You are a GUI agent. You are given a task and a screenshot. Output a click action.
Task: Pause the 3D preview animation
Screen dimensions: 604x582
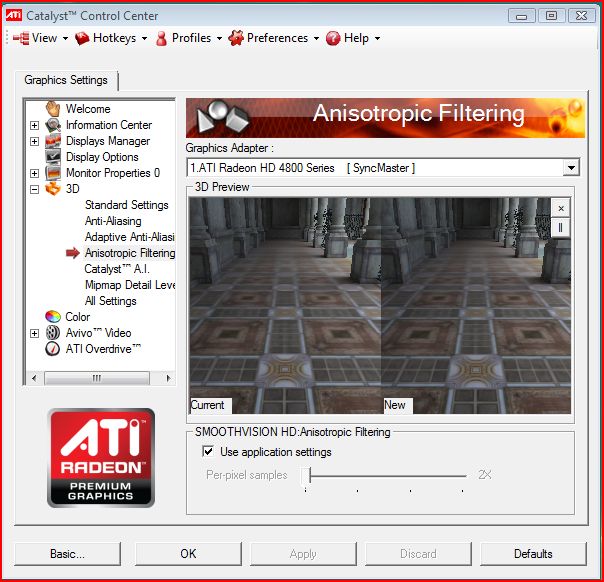561,228
